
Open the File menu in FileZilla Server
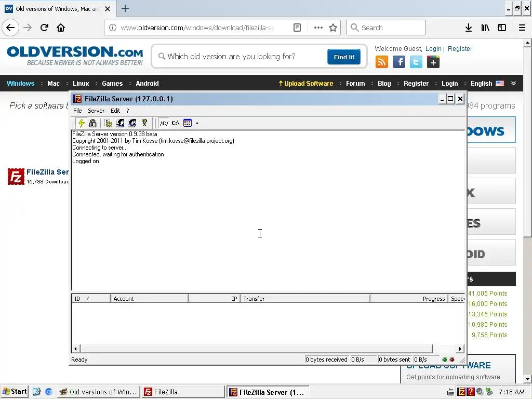77,111
